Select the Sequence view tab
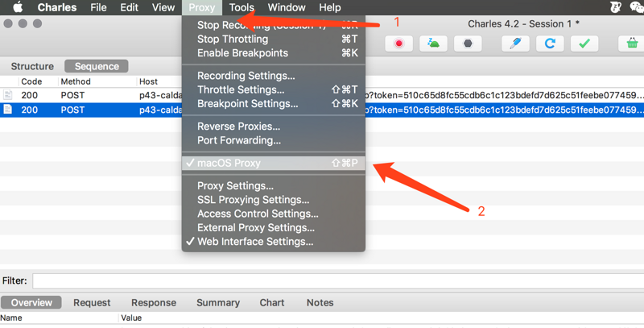The width and height of the screenshot is (644, 328). point(97,66)
